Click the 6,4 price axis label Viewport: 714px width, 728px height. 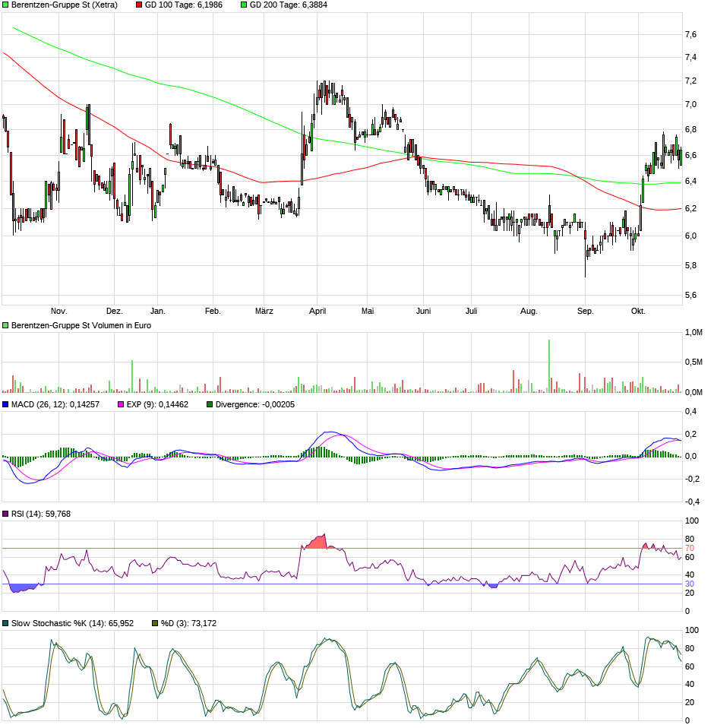pyautogui.click(x=690, y=182)
